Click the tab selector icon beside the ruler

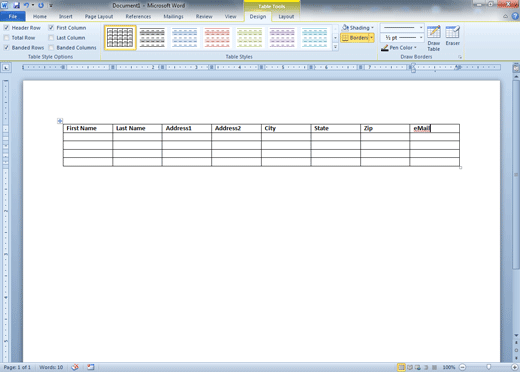6,68
